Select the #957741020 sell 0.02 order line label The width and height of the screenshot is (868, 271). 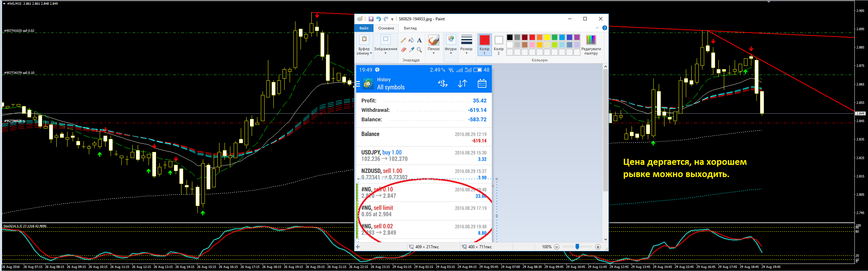click(x=19, y=31)
